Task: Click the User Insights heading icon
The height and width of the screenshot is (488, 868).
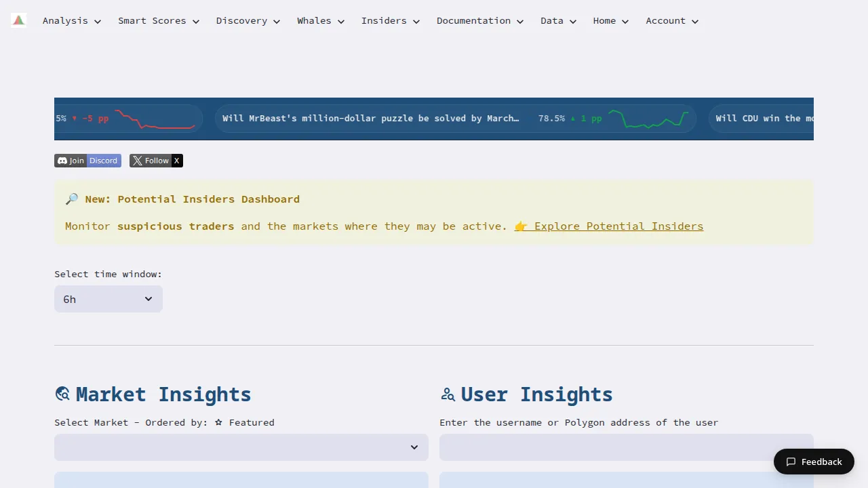Action: pyautogui.click(x=448, y=394)
